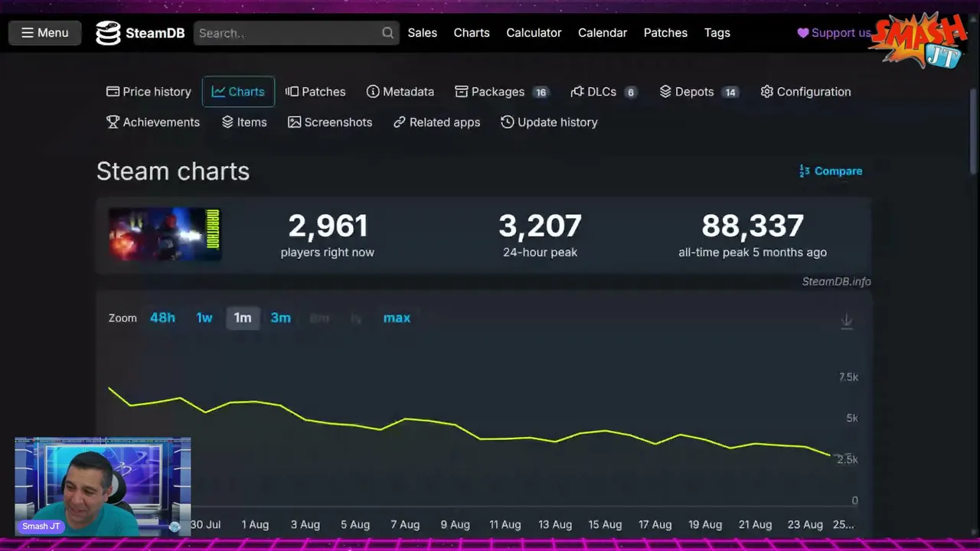The height and width of the screenshot is (551, 980).
Task: Open the Calculator page
Action: pyautogui.click(x=534, y=33)
